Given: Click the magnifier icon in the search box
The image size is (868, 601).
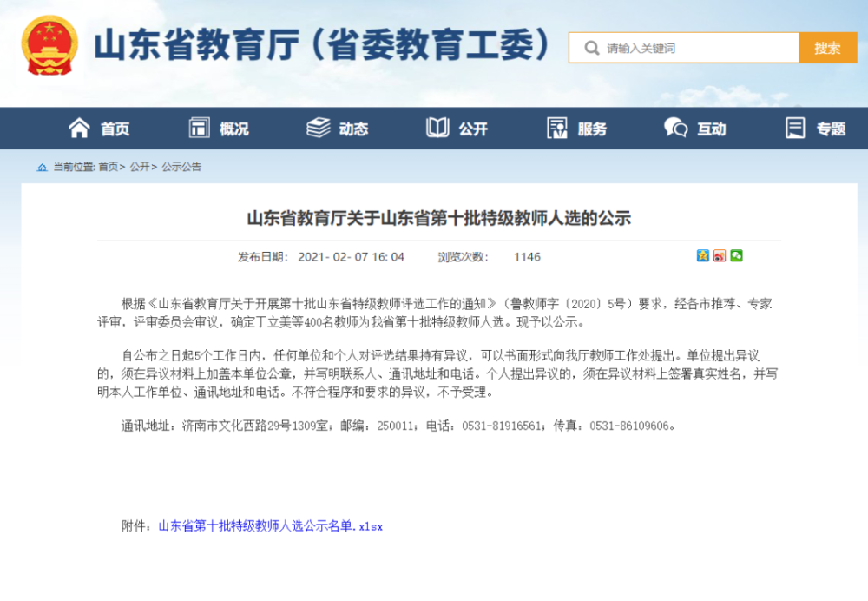Looking at the screenshot, I should click(x=591, y=48).
